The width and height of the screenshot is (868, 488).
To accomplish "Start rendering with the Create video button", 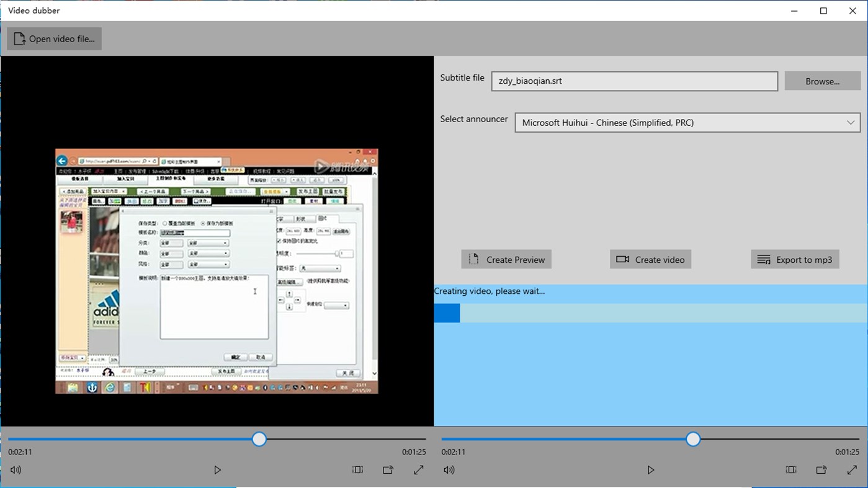I will (650, 259).
